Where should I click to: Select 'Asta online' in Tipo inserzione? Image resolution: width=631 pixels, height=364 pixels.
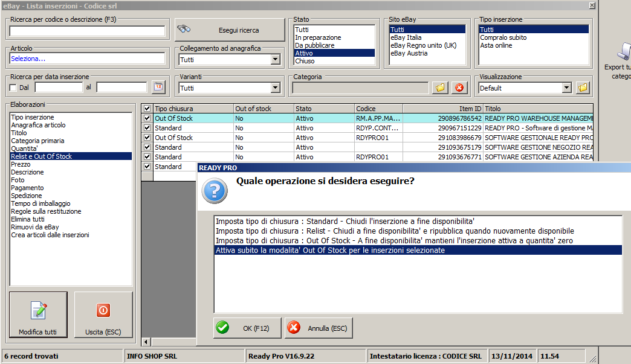[496, 45]
